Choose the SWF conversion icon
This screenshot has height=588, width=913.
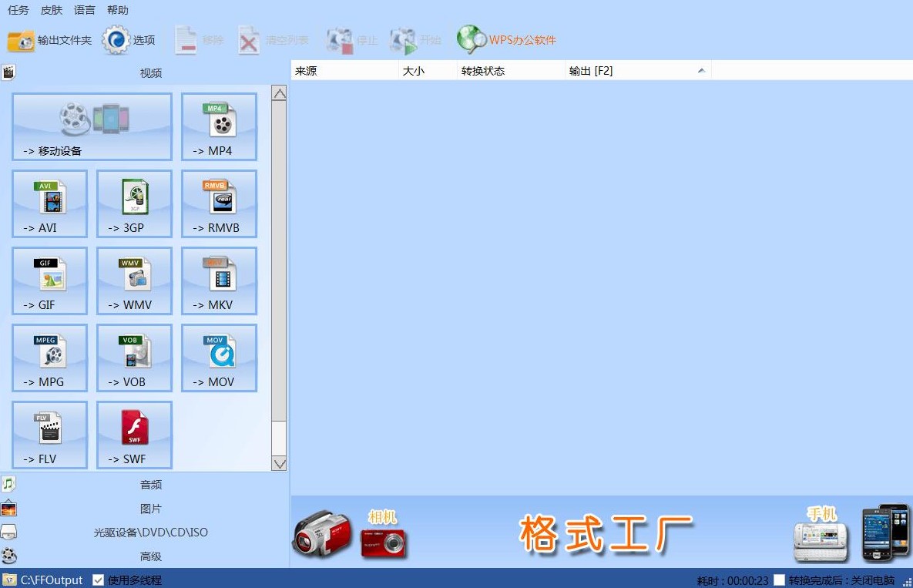point(135,435)
